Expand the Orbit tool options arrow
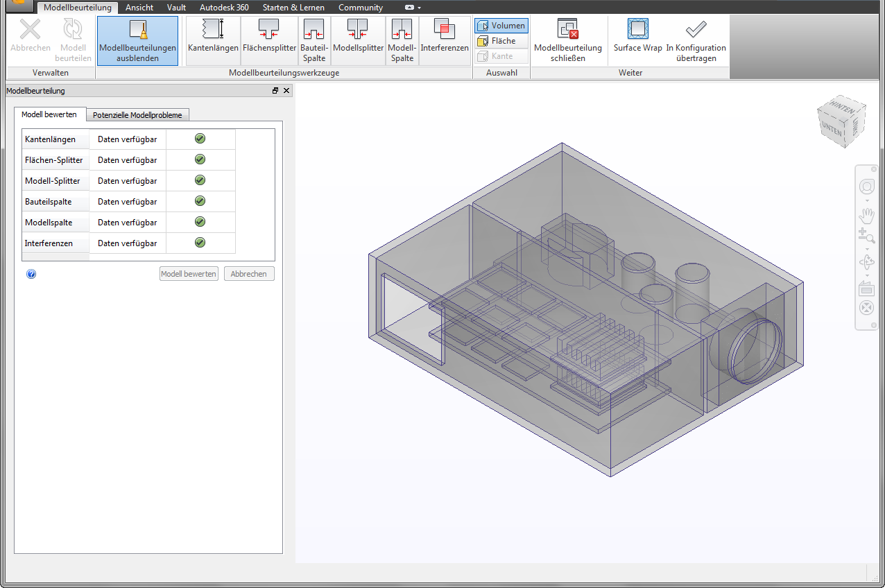Image resolution: width=885 pixels, height=588 pixels. click(867, 276)
